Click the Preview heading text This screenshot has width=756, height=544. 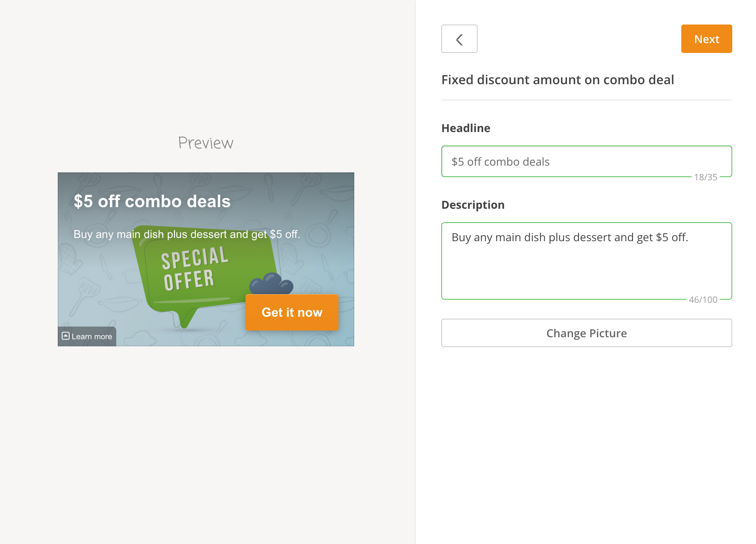click(x=206, y=143)
